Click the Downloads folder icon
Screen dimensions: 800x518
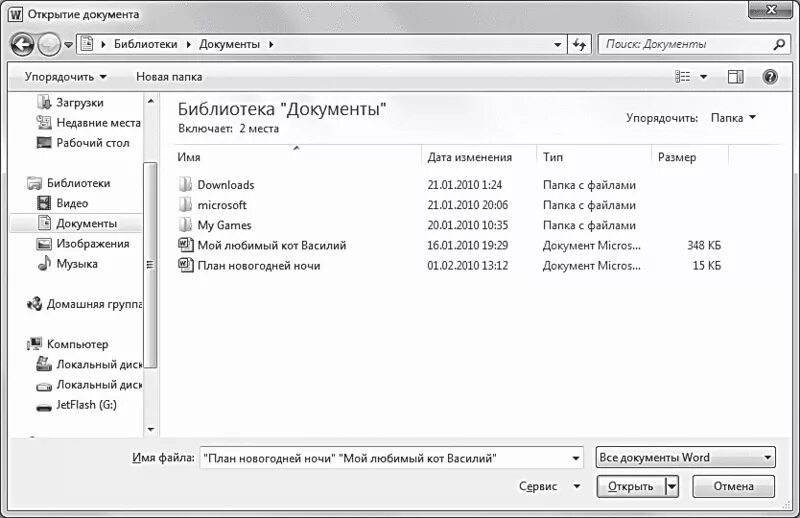[185, 185]
